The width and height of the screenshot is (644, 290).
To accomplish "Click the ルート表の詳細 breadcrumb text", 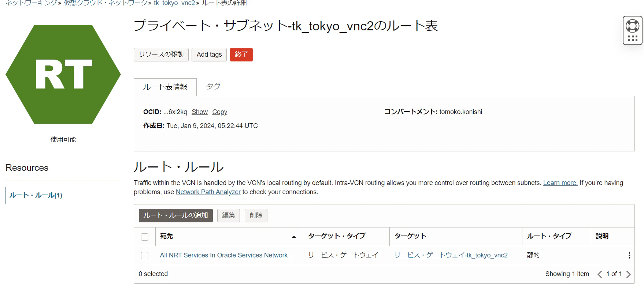I will click(224, 3).
